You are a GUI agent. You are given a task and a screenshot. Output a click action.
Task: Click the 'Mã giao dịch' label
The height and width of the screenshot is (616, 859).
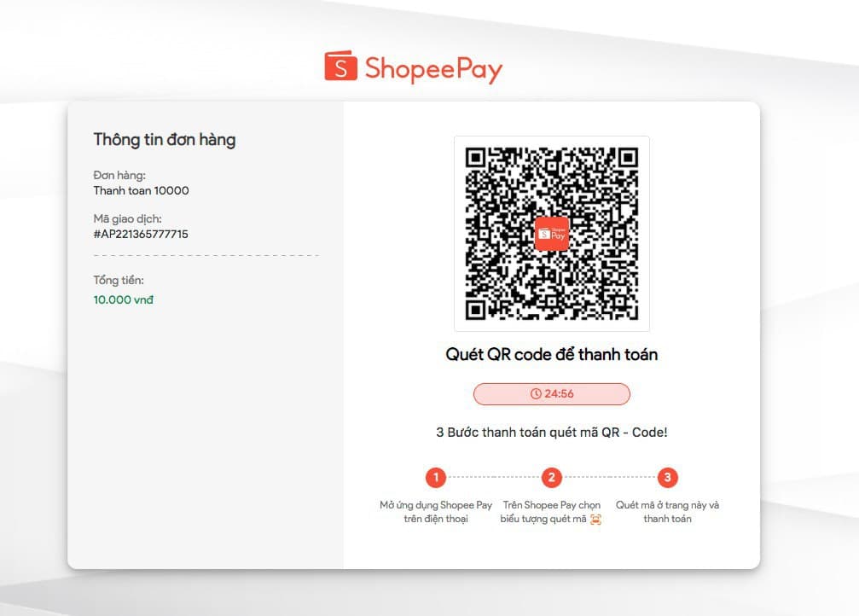pyautogui.click(x=128, y=218)
